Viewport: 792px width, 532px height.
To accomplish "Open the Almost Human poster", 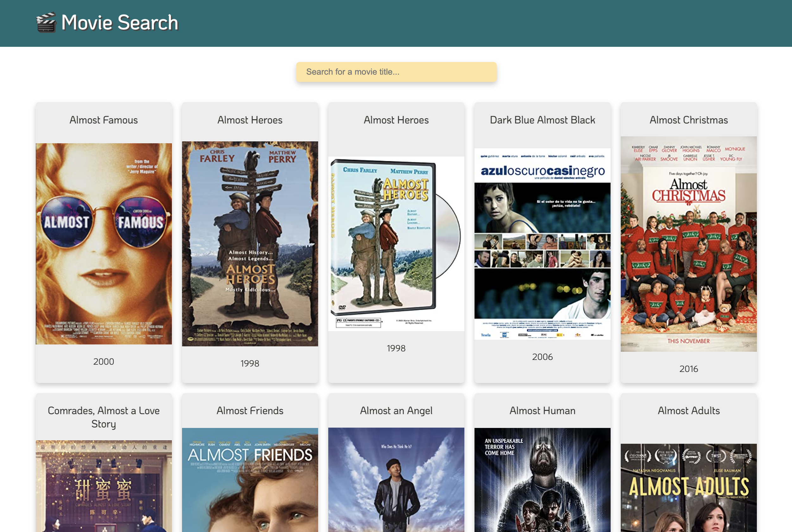I will pos(543,480).
